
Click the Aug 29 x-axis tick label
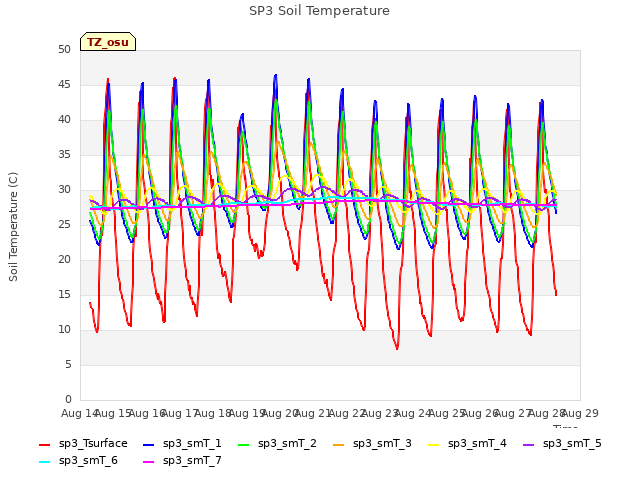pos(580,413)
